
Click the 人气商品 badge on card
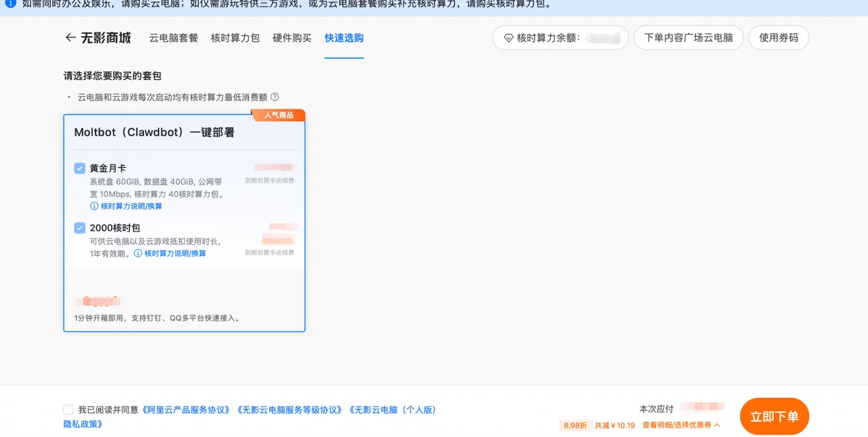278,115
